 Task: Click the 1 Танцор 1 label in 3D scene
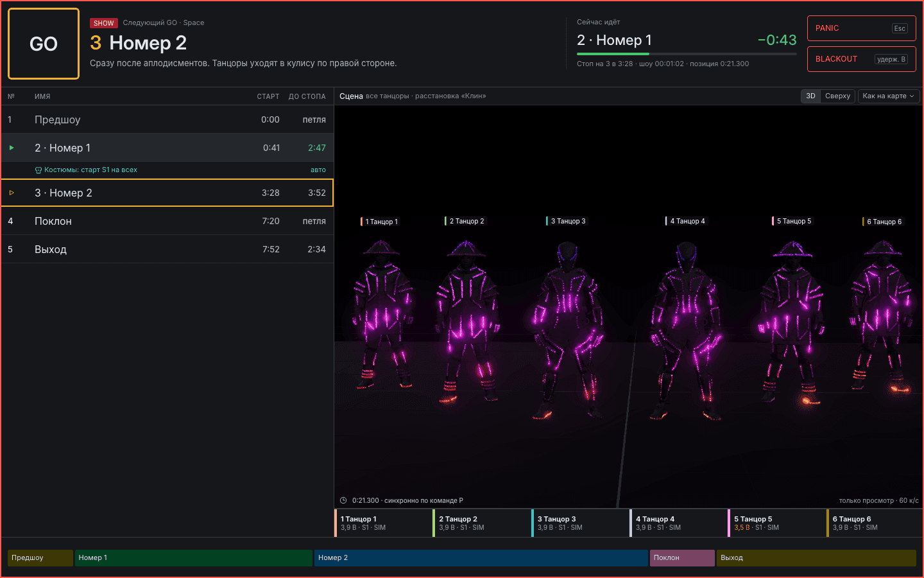381,222
